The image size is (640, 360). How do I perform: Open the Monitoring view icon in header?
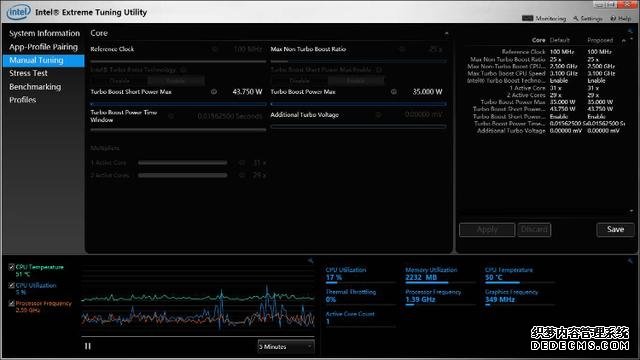[x=527, y=18]
